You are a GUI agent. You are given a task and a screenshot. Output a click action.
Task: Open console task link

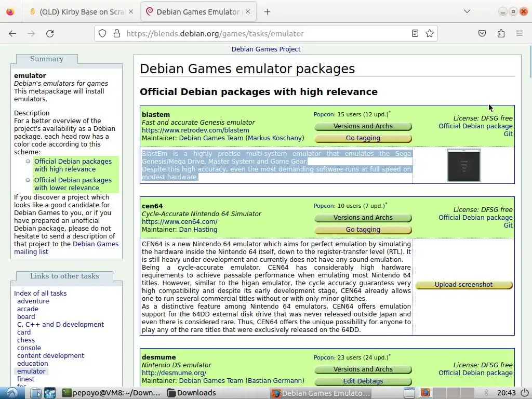[29, 348]
